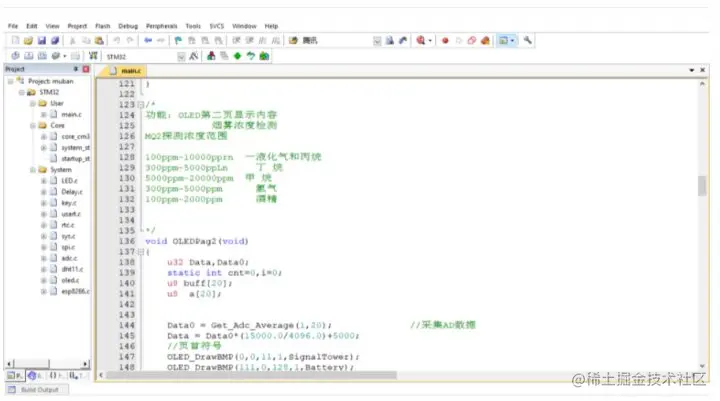Open Options for Target magic wand

click(194, 56)
